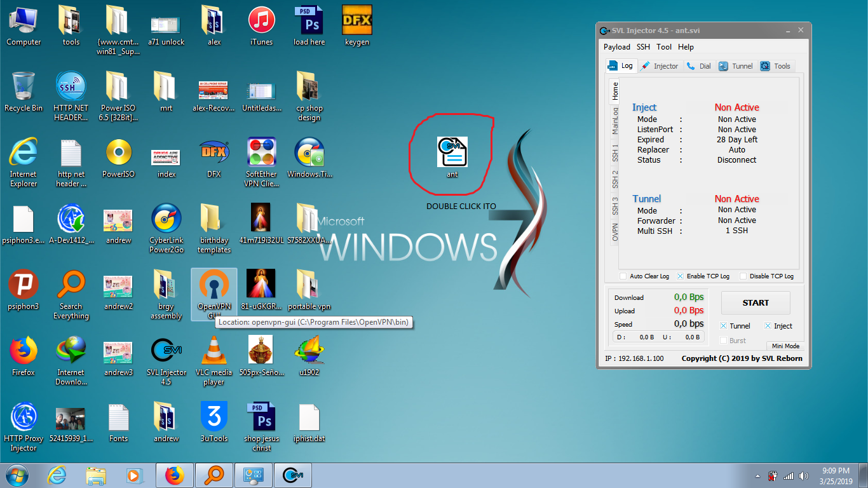Image resolution: width=868 pixels, height=488 pixels.
Task: Open the OVPN vertical tab
Action: click(x=614, y=233)
